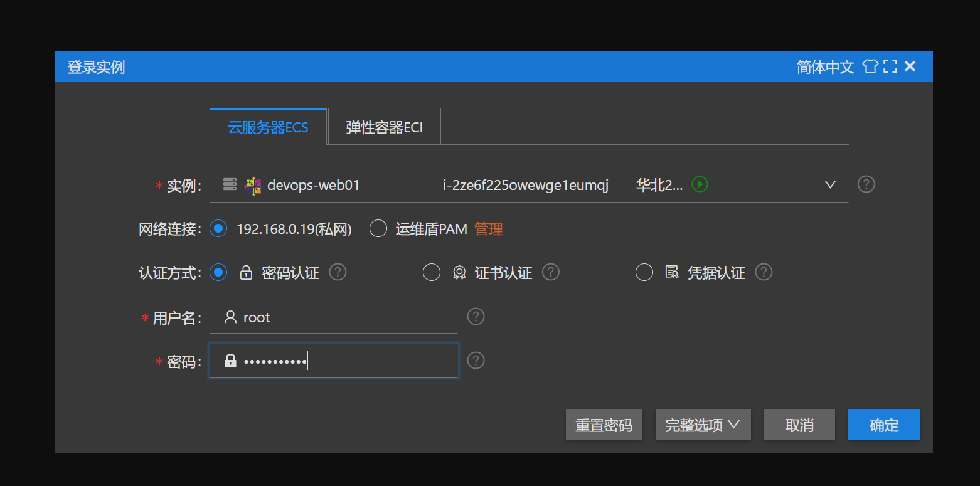The height and width of the screenshot is (486, 980).
Task: Click help icon beside 密码认证
Action: point(338,272)
